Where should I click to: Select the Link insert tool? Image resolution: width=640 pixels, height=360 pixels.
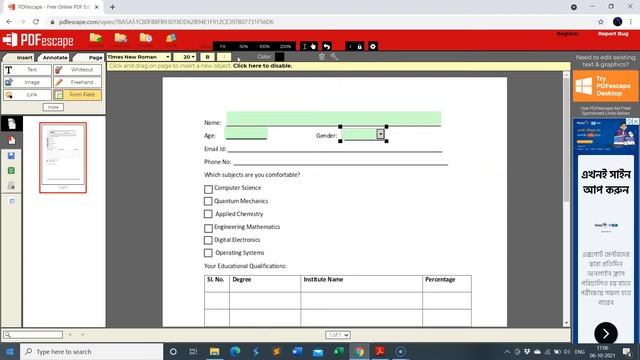pos(27,95)
